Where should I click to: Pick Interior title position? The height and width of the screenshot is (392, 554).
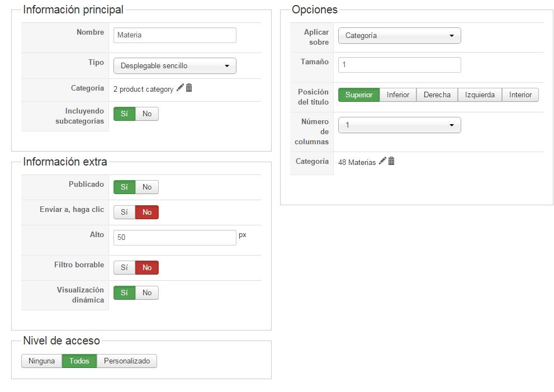520,95
